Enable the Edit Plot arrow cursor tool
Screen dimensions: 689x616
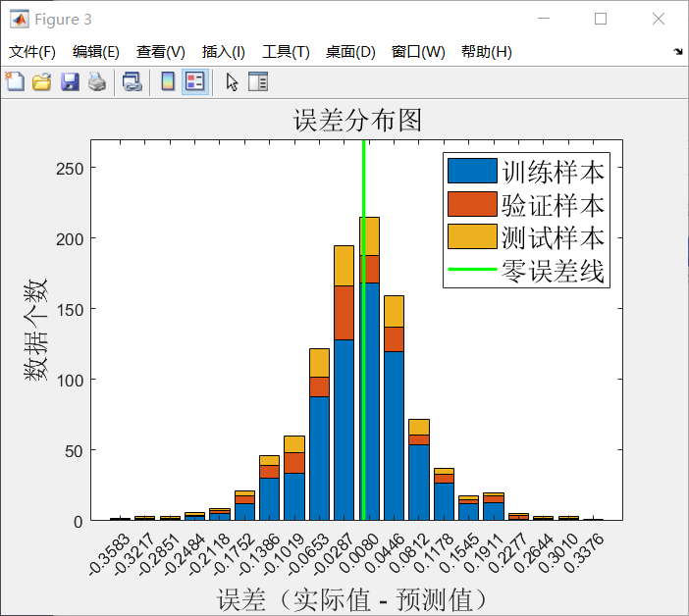point(232,82)
